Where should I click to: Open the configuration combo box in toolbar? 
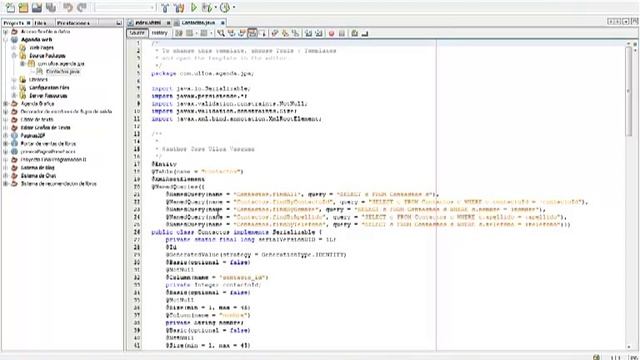(x=125, y=7)
